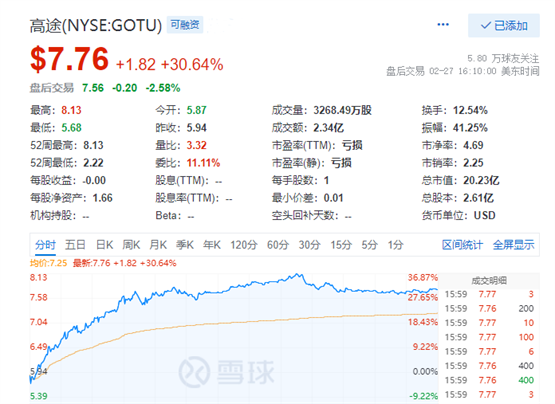Click the 均价:7.25 label above chart

click(48, 263)
